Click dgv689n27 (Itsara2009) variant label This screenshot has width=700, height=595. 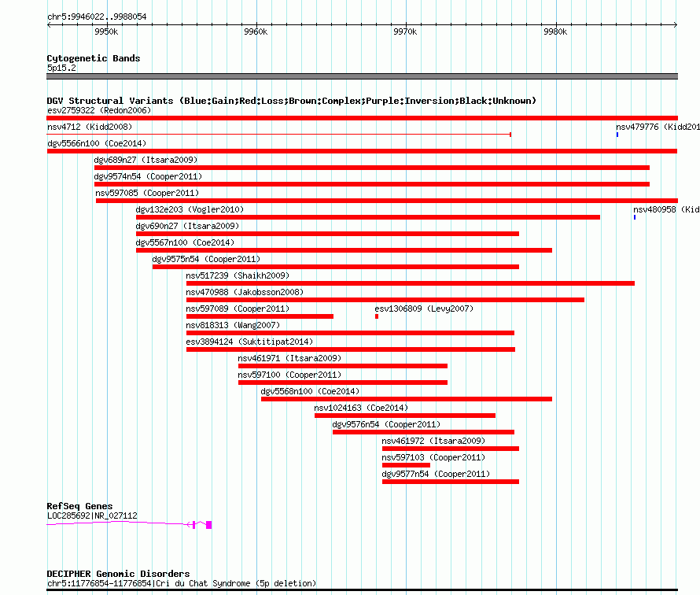146,160
